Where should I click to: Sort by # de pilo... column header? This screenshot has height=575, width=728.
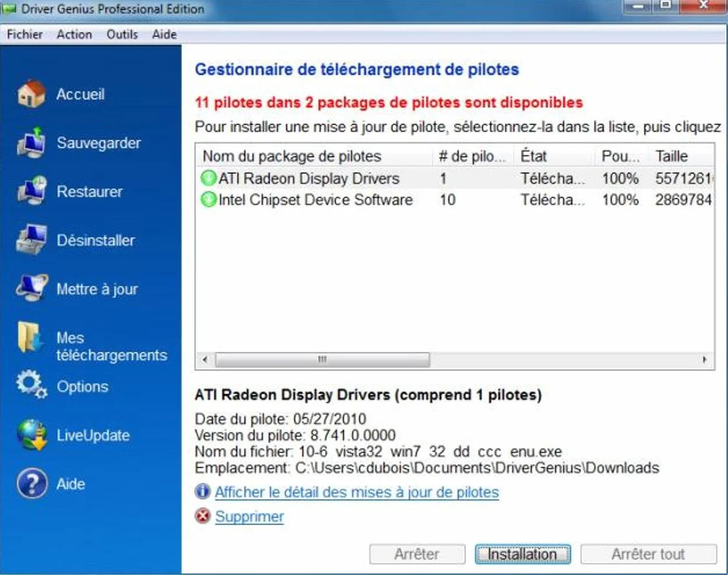(472, 156)
